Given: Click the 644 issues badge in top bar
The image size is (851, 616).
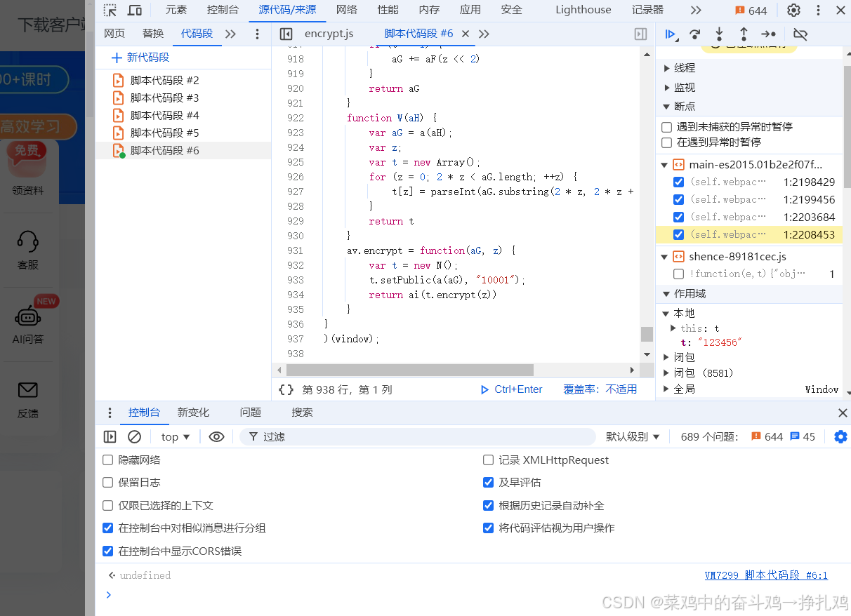Looking at the screenshot, I should click(751, 10).
